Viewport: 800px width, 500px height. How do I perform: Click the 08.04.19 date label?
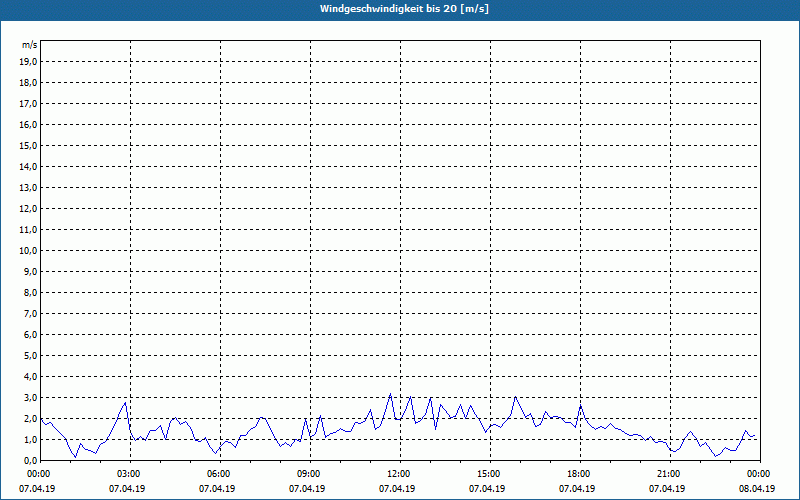click(757, 489)
